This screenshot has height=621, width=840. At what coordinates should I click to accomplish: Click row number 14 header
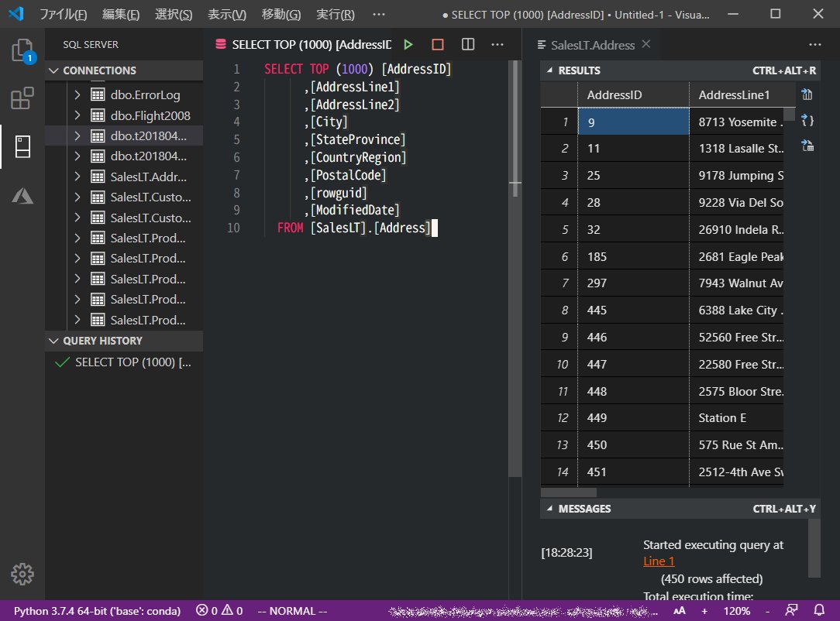pyautogui.click(x=559, y=472)
